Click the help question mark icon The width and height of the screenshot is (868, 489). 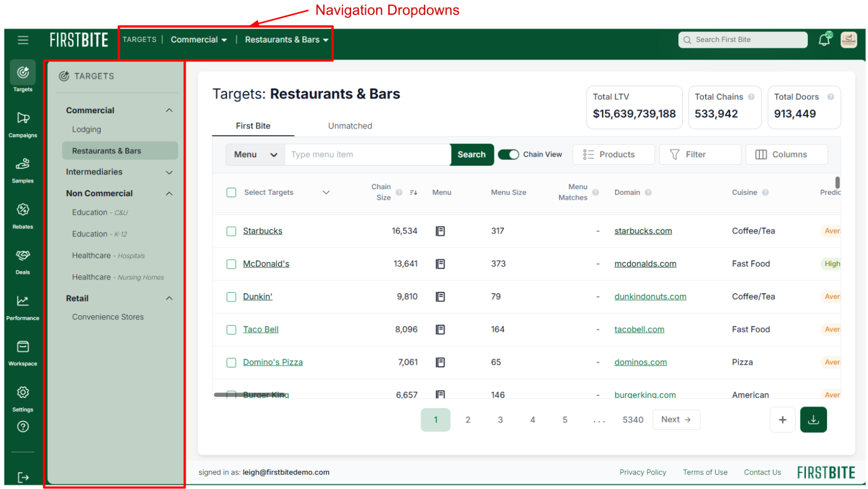pos(23,427)
